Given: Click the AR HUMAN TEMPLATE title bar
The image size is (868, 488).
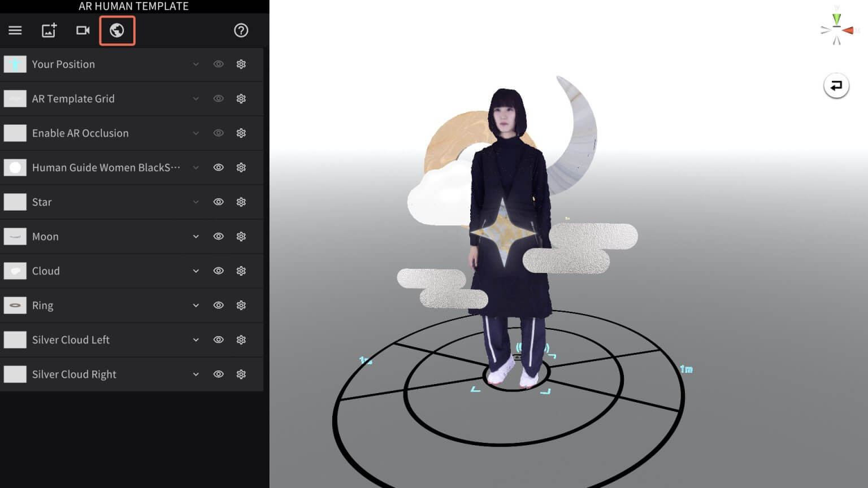Looking at the screenshot, I should pyautogui.click(x=133, y=6).
